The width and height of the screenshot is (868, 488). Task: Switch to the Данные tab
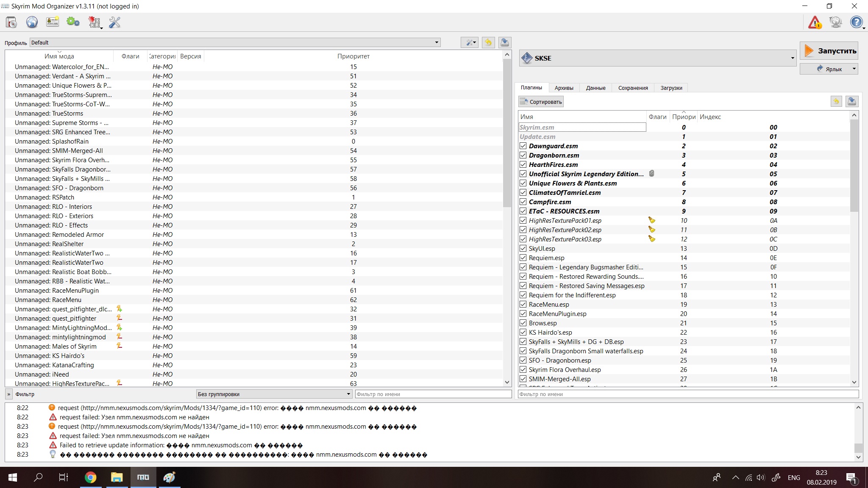tap(595, 88)
